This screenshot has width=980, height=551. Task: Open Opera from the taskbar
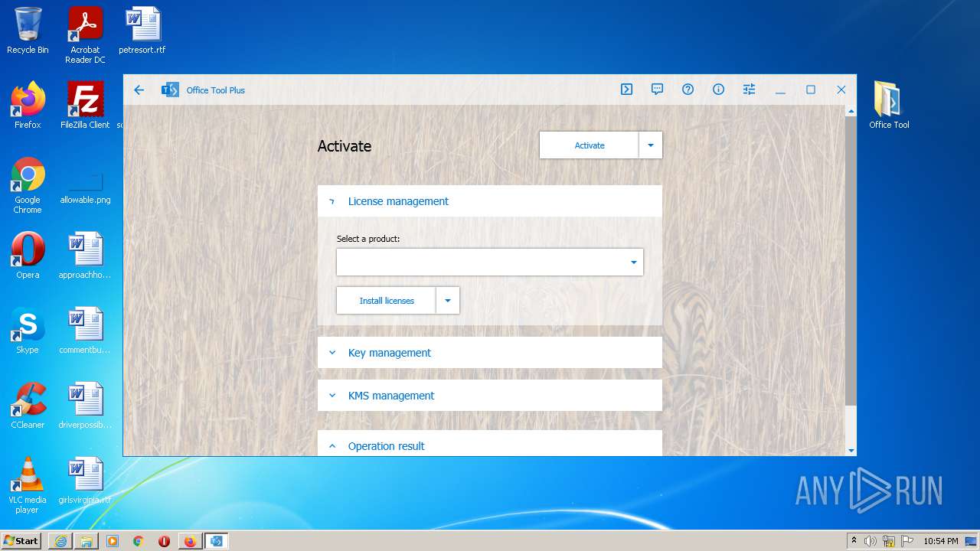(164, 541)
